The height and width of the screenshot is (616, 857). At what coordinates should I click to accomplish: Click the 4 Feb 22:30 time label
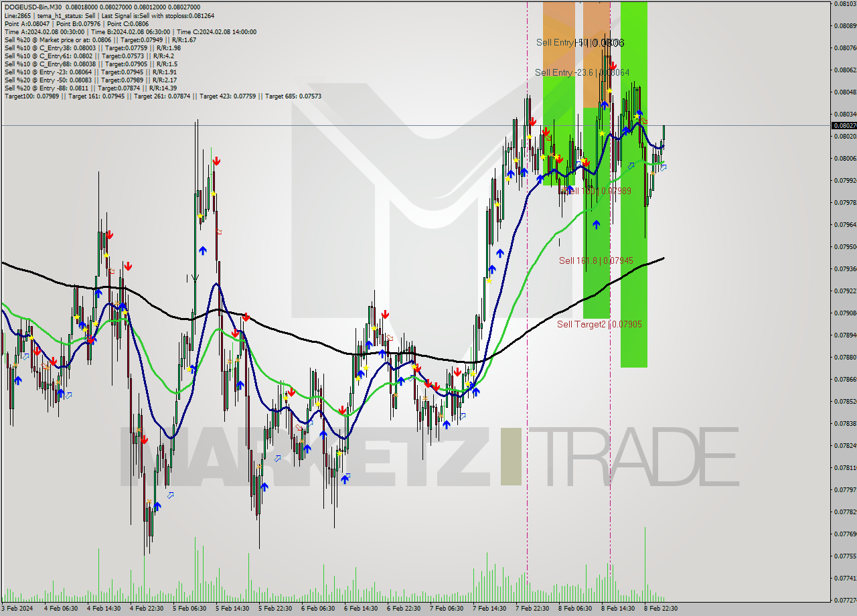tap(146, 609)
